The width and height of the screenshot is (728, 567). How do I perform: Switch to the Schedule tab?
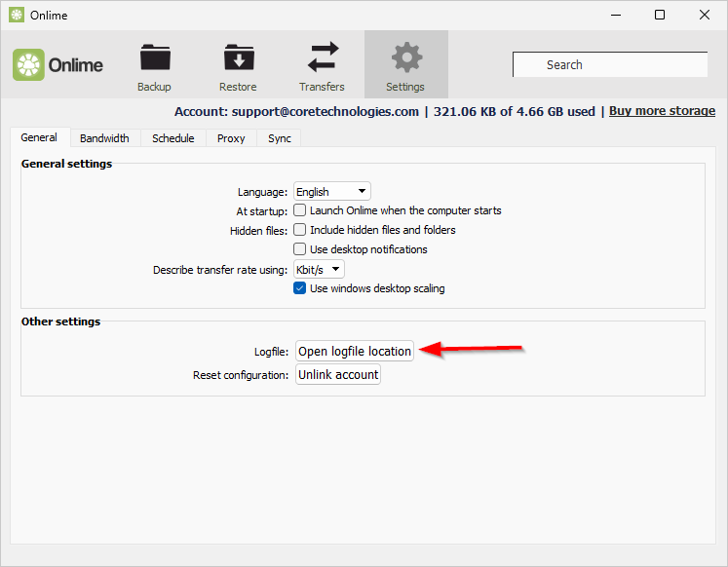(x=173, y=138)
